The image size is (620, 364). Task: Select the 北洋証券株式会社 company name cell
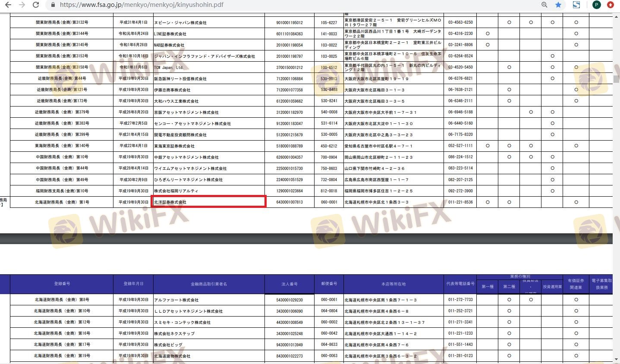(208, 201)
